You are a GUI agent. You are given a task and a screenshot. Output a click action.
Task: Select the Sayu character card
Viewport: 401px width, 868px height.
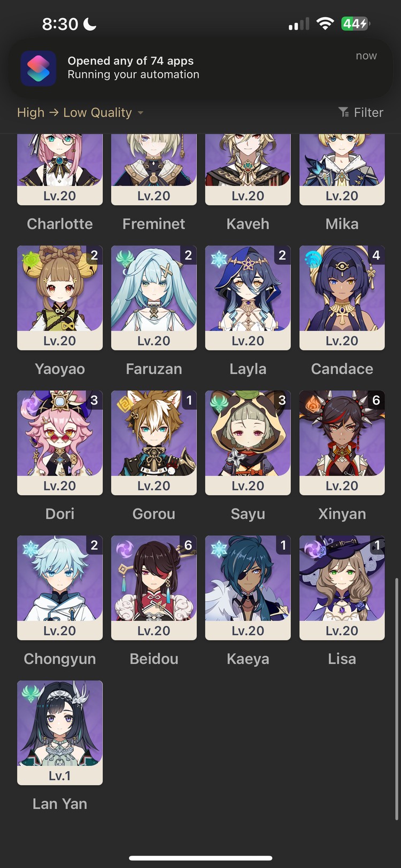(x=248, y=443)
